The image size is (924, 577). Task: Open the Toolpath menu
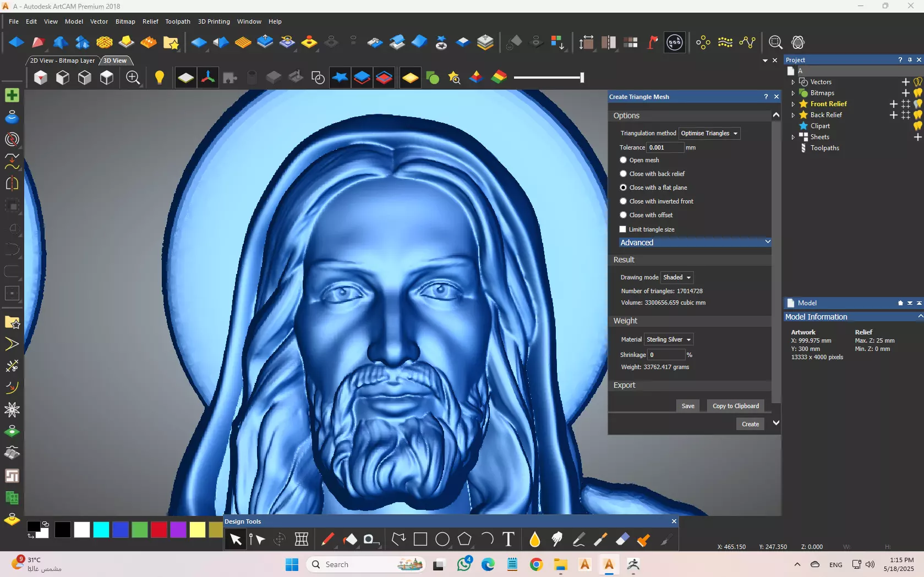178,21
